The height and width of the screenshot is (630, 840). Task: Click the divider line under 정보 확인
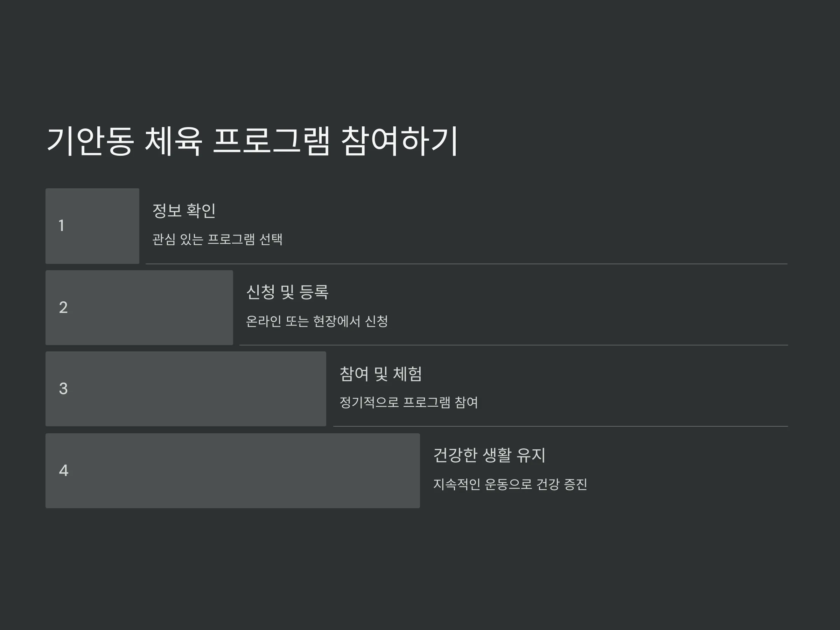[467, 264]
